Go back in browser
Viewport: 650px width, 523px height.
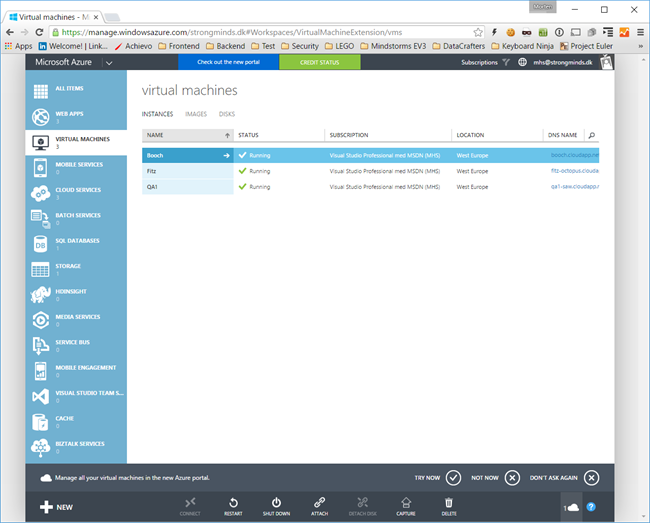tap(10, 32)
